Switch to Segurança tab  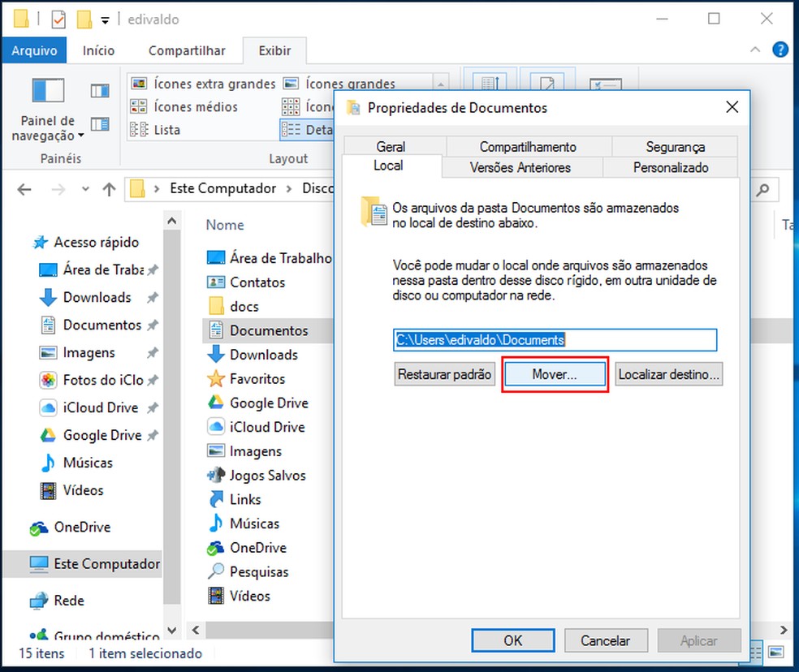click(x=676, y=147)
